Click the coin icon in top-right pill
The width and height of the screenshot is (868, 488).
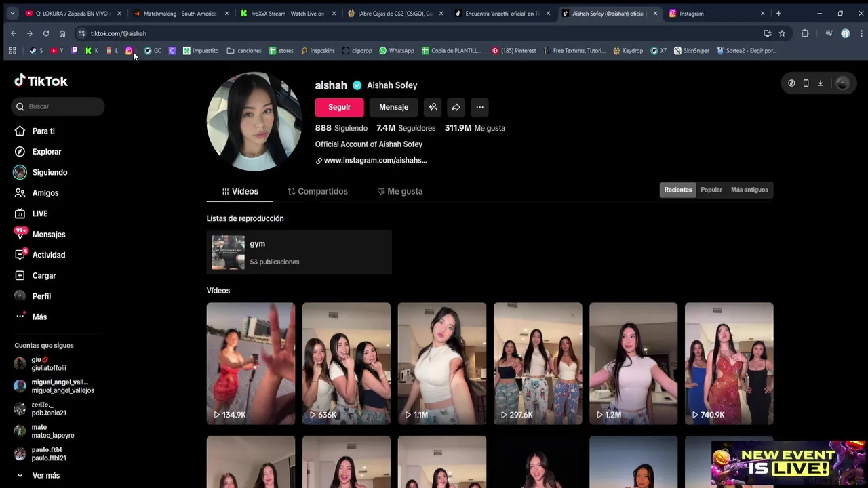click(791, 83)
